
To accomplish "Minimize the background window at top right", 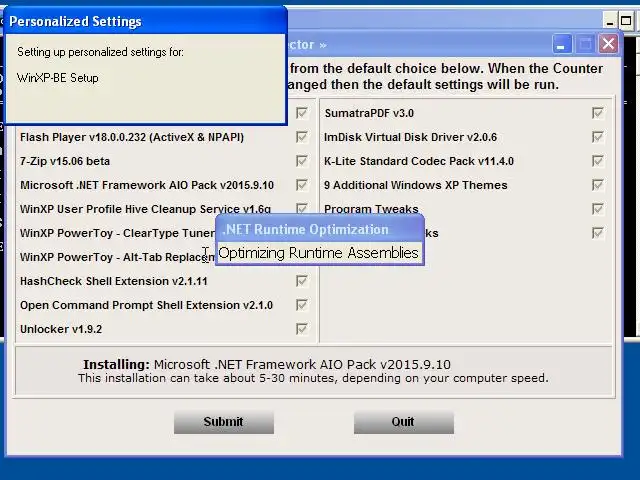I will click(x=609, y=21).
